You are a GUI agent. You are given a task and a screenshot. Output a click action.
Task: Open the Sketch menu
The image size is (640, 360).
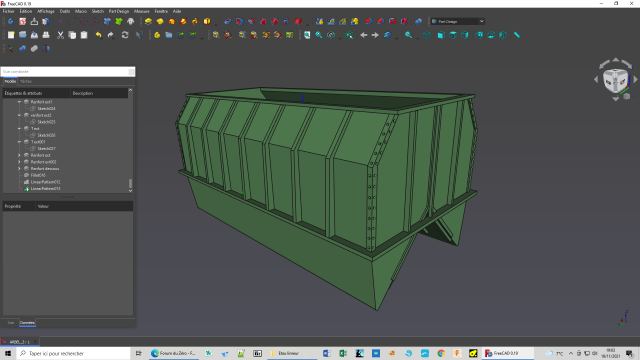(98, 11)
